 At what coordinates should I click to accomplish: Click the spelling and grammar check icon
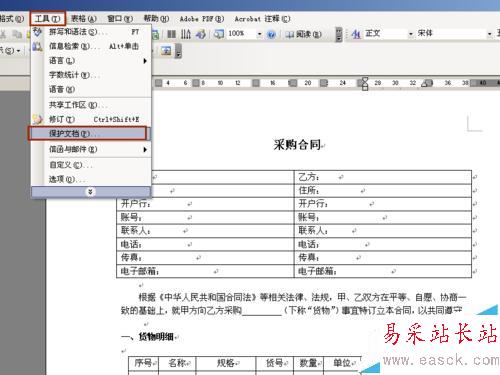(37, 32)
